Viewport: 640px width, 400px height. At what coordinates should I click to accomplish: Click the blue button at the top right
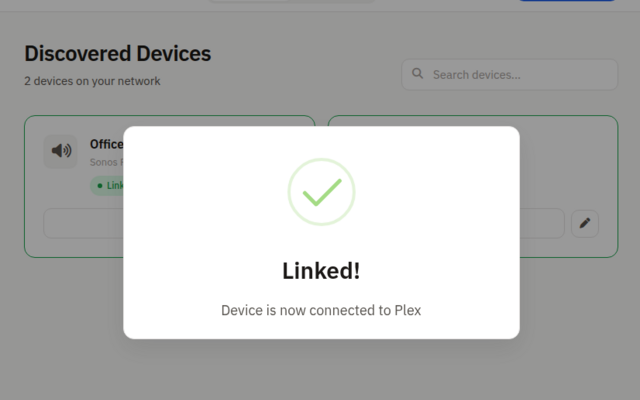(567, 2)
